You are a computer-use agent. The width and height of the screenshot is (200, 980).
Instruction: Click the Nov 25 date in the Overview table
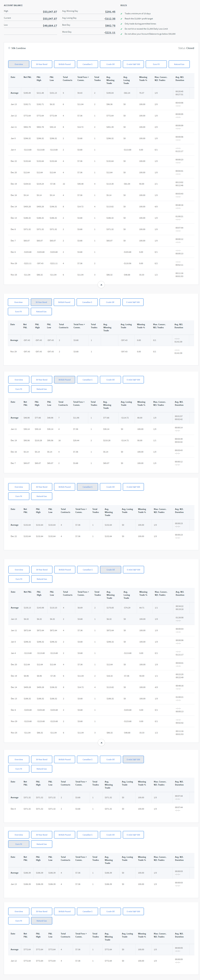[14, 275]
